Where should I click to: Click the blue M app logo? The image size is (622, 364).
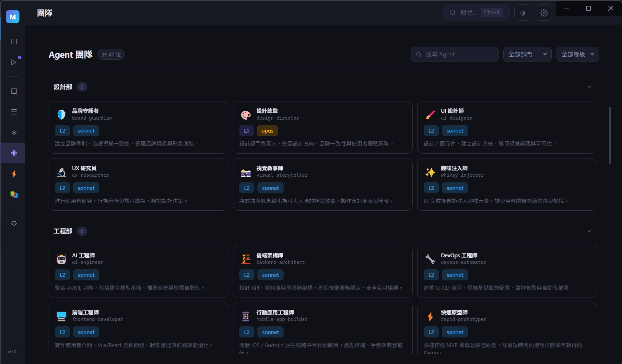pyautogui.click(x=13, y=17)
